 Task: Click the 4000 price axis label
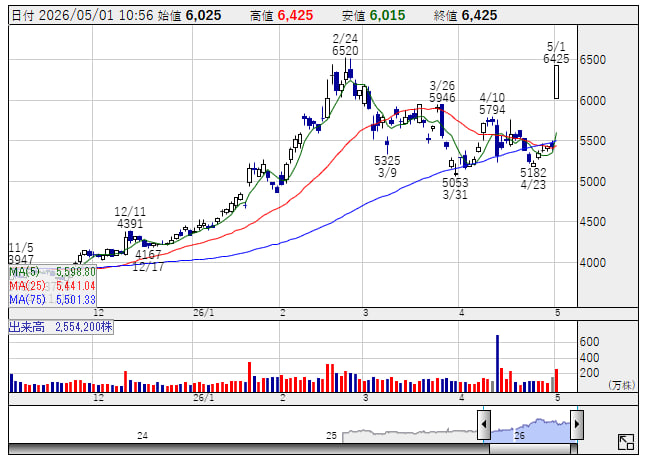(593, 263)
